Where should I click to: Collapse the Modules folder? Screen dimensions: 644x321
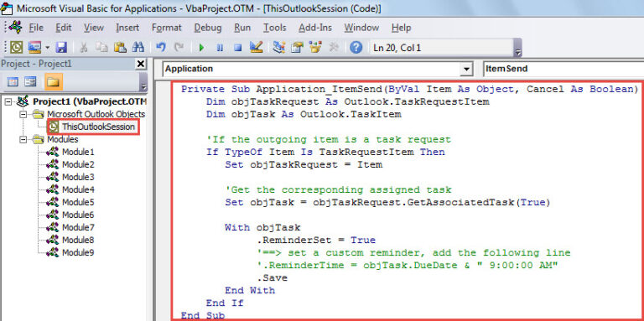click(23, 140)
